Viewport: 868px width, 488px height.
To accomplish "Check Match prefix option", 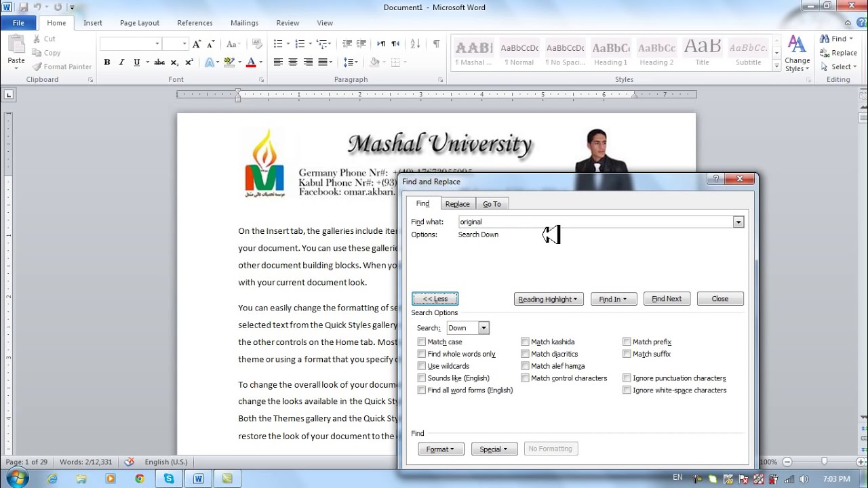I will (x=627, y=342).
